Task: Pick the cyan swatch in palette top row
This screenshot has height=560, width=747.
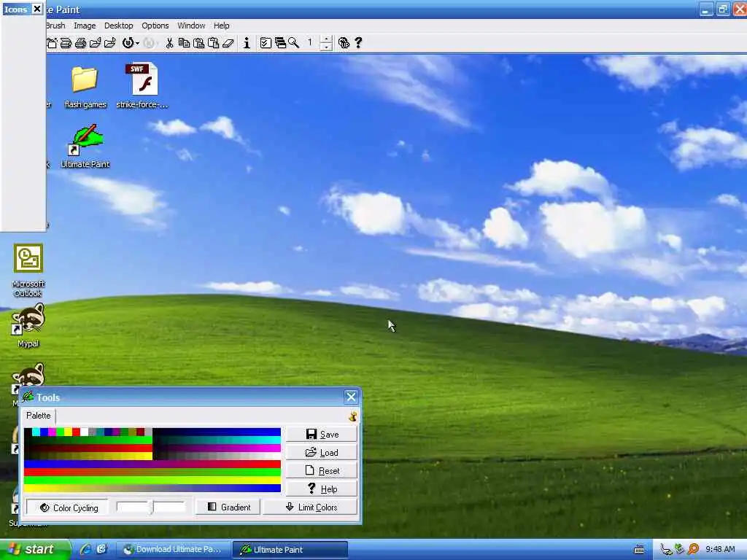Action: [36, 432]
